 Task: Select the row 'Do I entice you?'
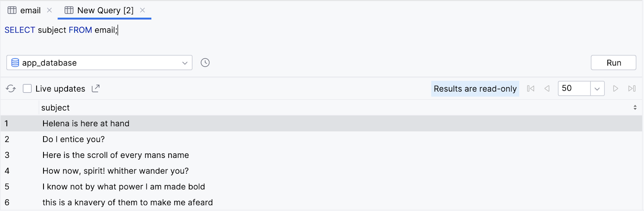click(74, 139)
